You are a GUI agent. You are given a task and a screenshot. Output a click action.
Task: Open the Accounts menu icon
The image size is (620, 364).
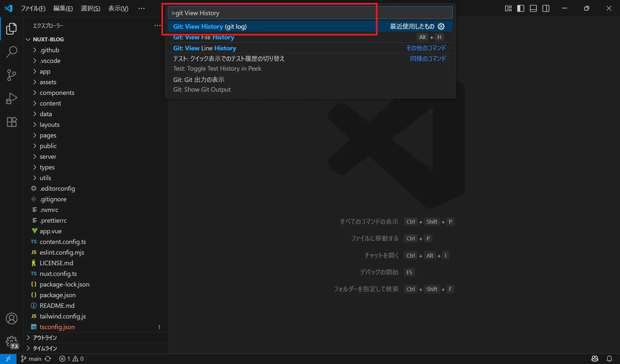click(12, 319)
